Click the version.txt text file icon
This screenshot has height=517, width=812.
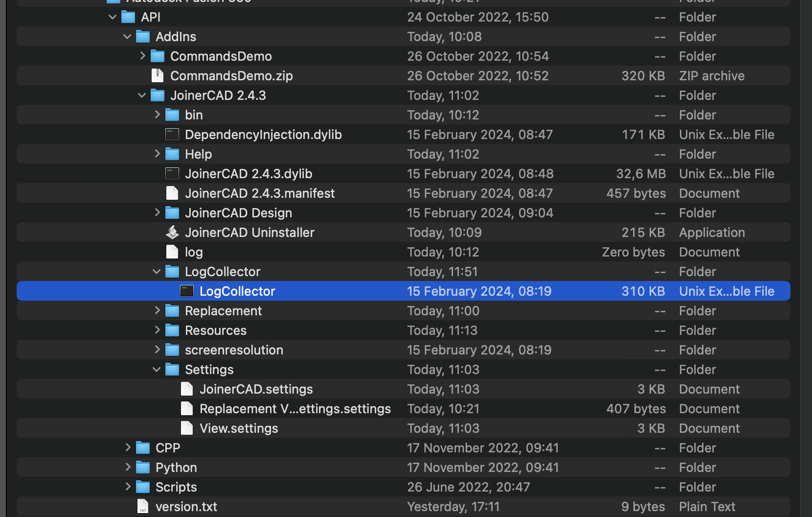pos(143,506)
